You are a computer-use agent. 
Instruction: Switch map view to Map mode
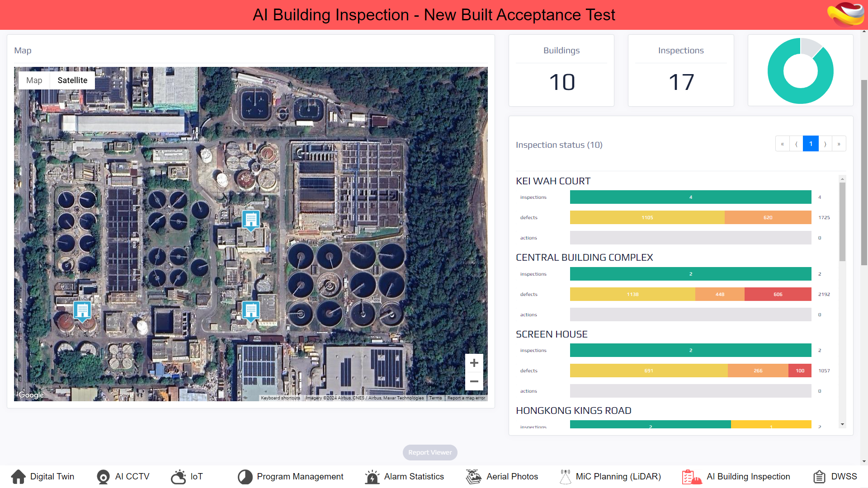point(34,80)
